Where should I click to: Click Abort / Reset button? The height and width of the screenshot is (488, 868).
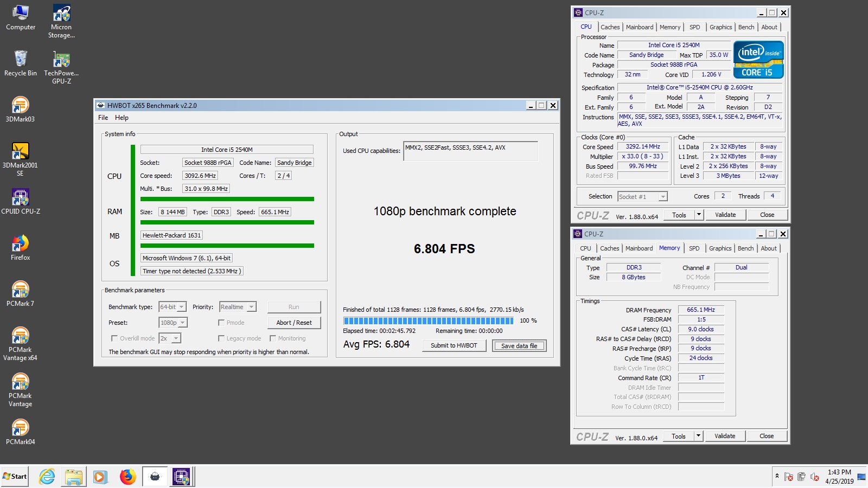pos(294,323)
